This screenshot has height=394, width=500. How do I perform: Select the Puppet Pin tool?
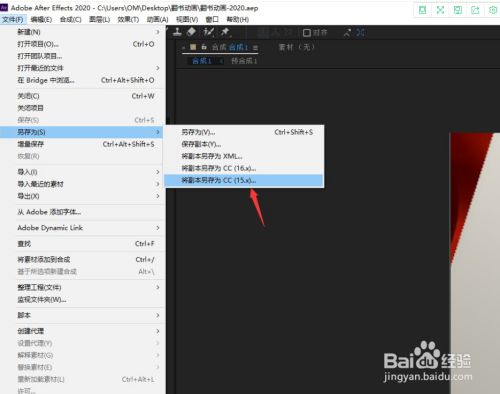pyautogui.click(x=225, y=32)
